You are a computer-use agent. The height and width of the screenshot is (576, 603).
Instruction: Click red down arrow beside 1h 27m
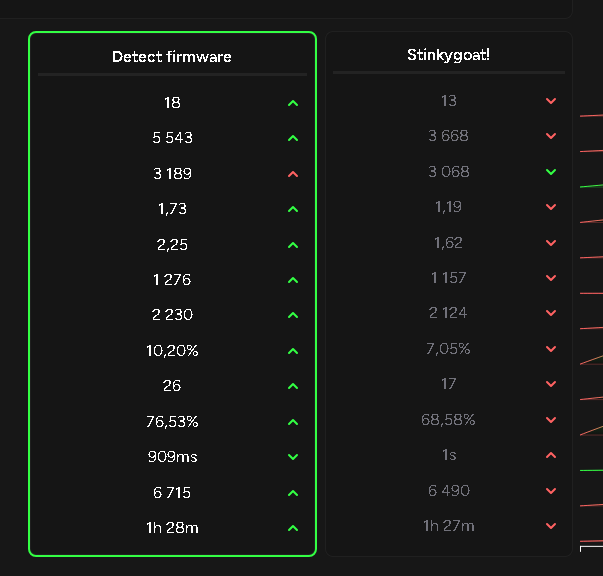click(551, 526)
